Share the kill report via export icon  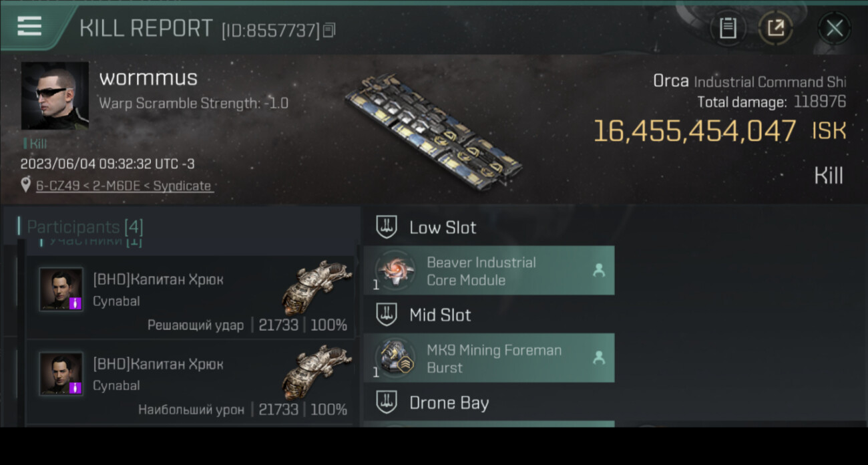pyautogui.click(x=775, y=28)
